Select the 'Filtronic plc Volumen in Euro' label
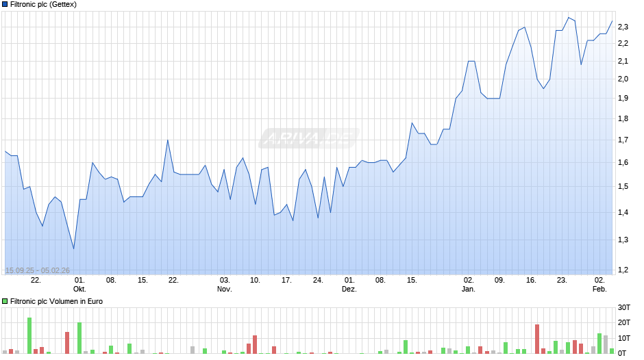Image resolution: width=644 pixels, height=360 pixels. pos(56,301)
